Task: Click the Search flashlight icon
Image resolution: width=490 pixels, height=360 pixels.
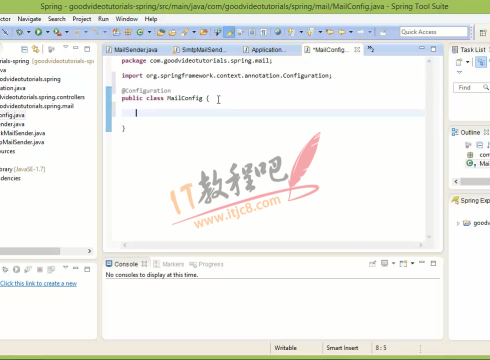Action: [x=185, y=32]
